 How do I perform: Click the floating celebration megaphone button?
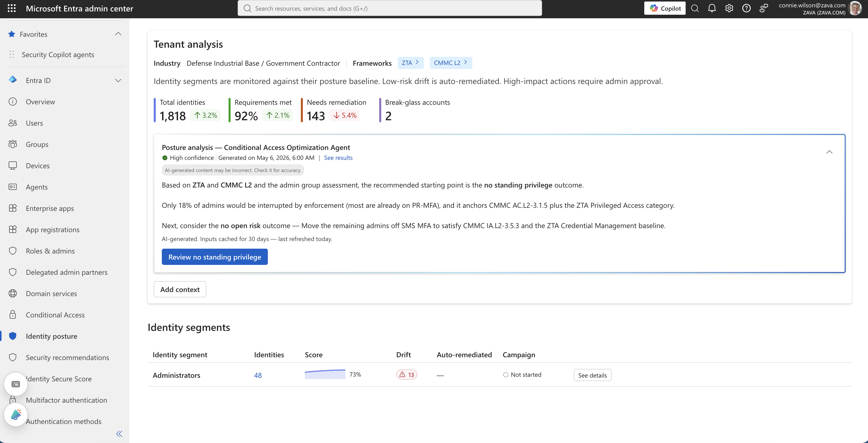click(x=15, y=414)
